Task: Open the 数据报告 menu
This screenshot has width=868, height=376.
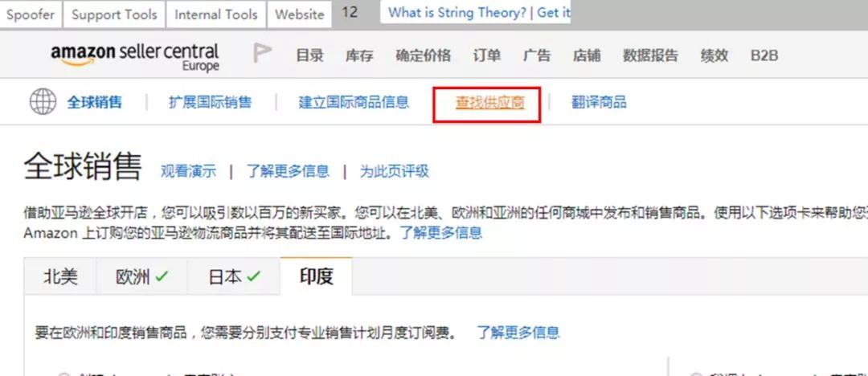Action: click(650, 55)
